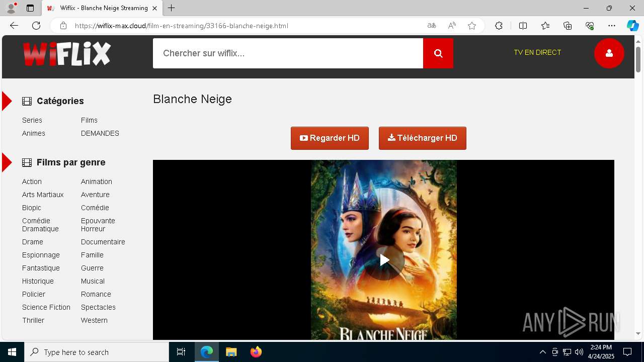
Task: Click the Wiflix logo
Action: pyautogui.click(x=66, y=53)
